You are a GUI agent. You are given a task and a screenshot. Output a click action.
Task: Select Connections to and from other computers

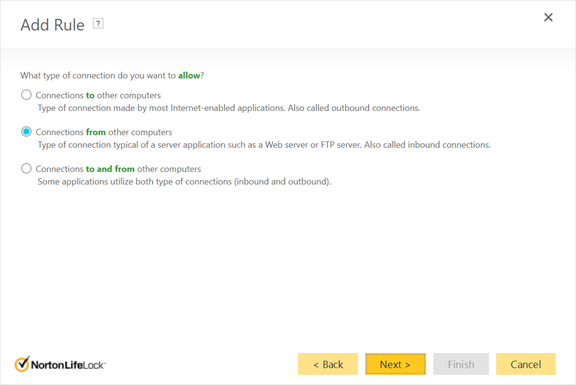click(26, 169)
